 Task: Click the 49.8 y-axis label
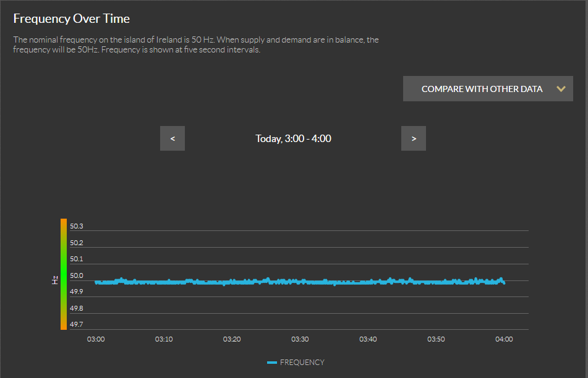click(77, 308)
